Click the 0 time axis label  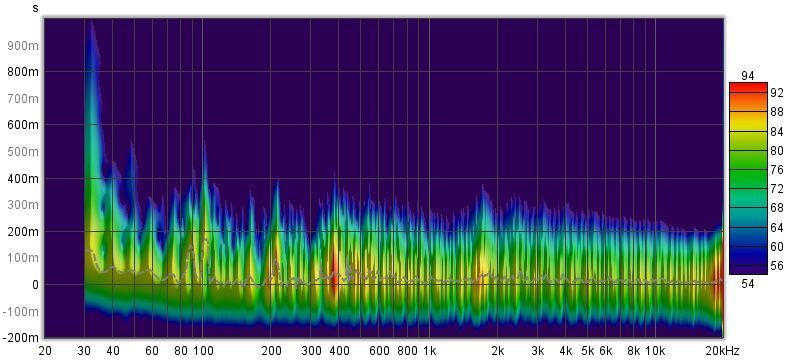(35, 285)
